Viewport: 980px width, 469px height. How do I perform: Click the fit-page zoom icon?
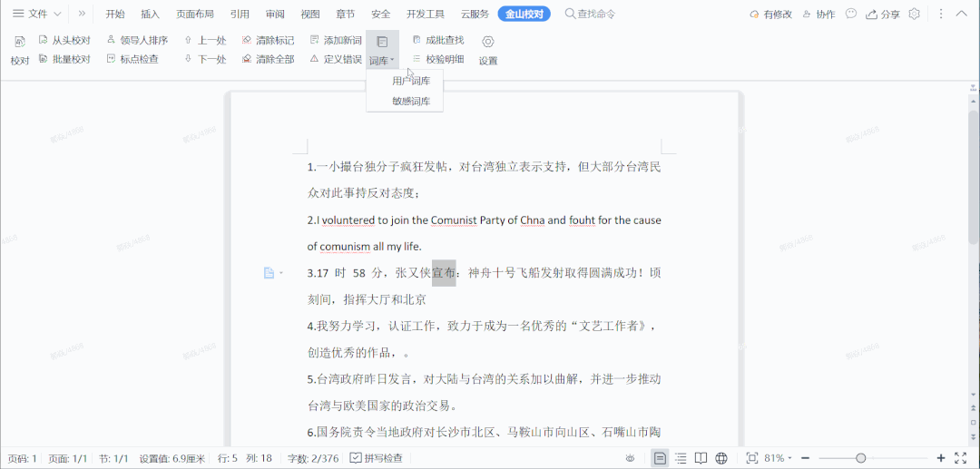click(x=752, y=458)
